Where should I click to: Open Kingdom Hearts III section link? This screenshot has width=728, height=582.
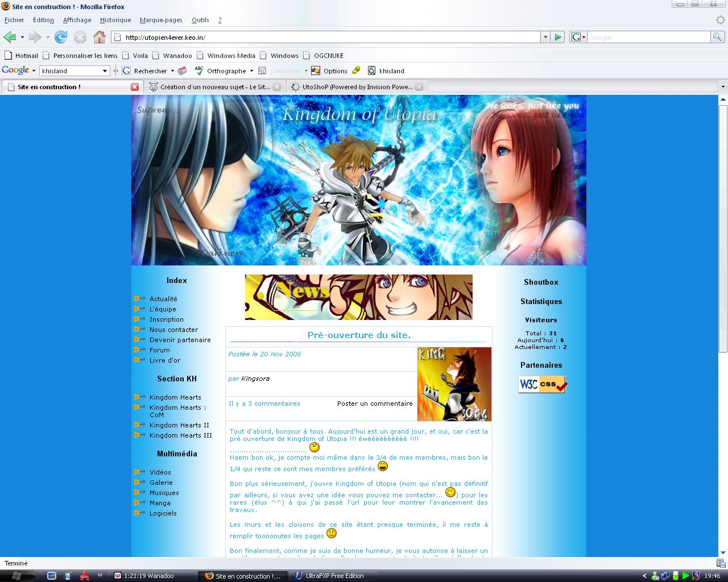[x=181, y=435]
